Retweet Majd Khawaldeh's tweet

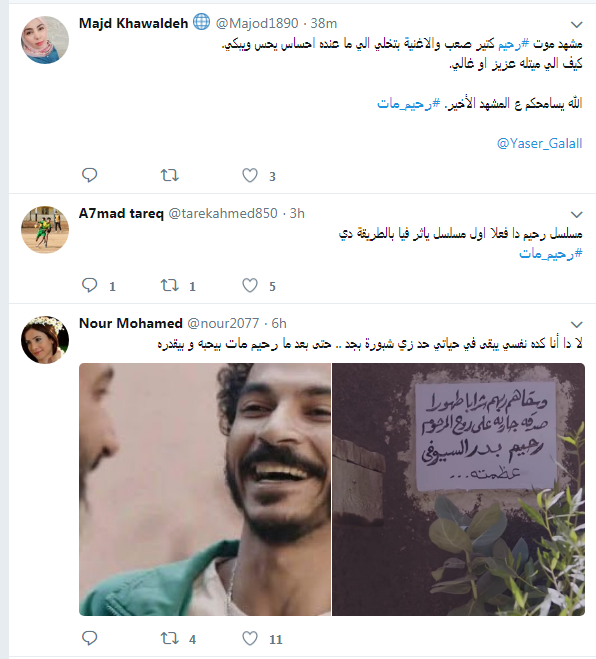[x=170, y=175]
